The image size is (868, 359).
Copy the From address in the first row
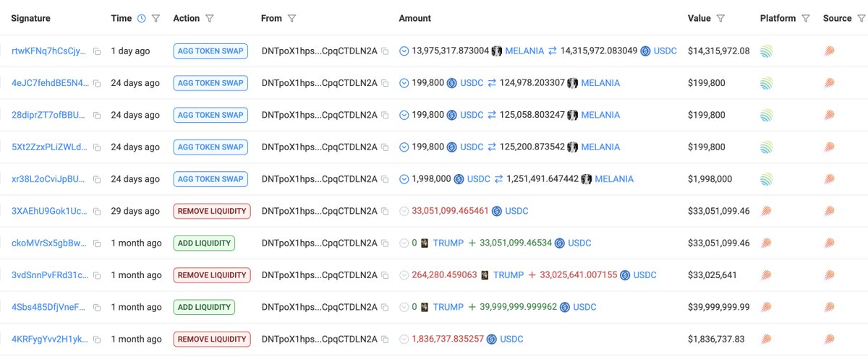386,51
